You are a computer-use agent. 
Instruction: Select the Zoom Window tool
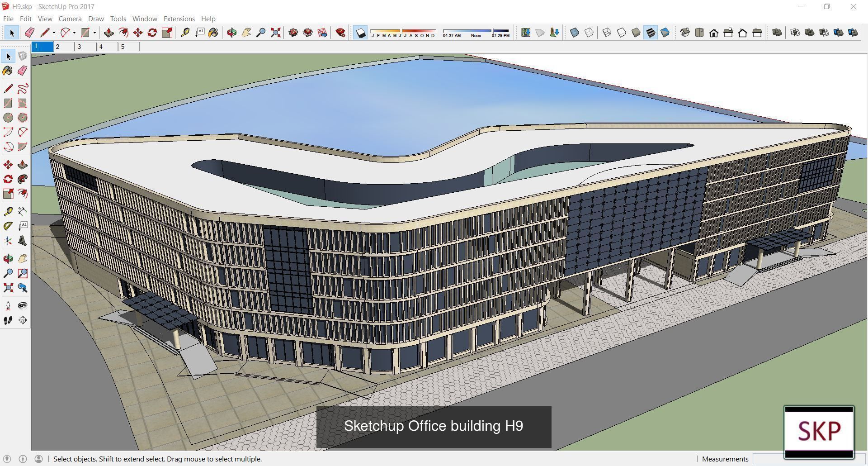pyautogui.click(x=23, y=273)
